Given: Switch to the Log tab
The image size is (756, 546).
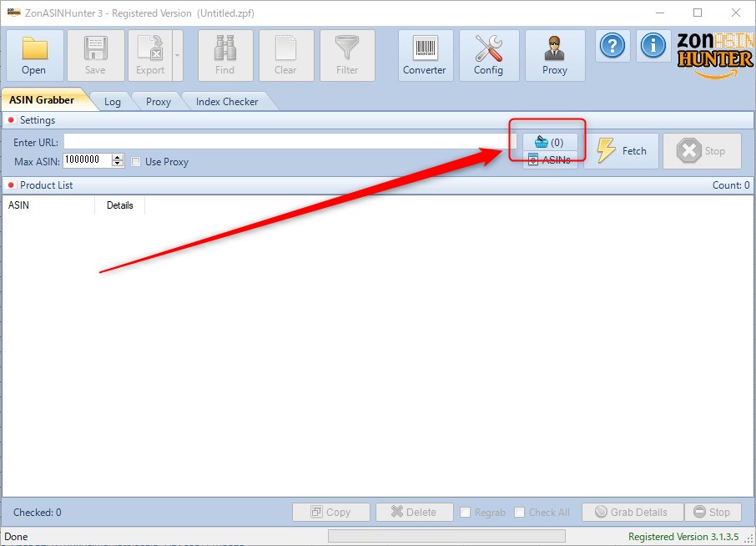Looking at the screenshot, I should 113,101.
